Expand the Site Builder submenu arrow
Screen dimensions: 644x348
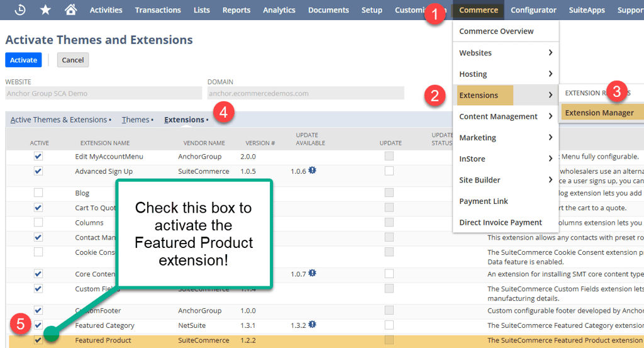pyautogui.click(x=550, y=179)
